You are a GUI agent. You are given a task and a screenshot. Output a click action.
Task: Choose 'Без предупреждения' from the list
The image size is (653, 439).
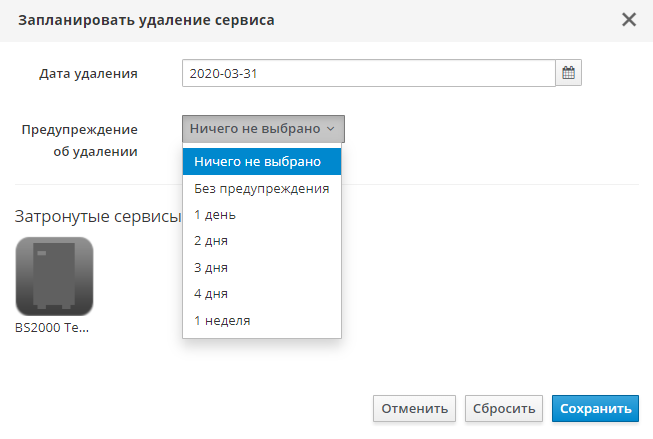pyautogui.click(x=262, y=188)
